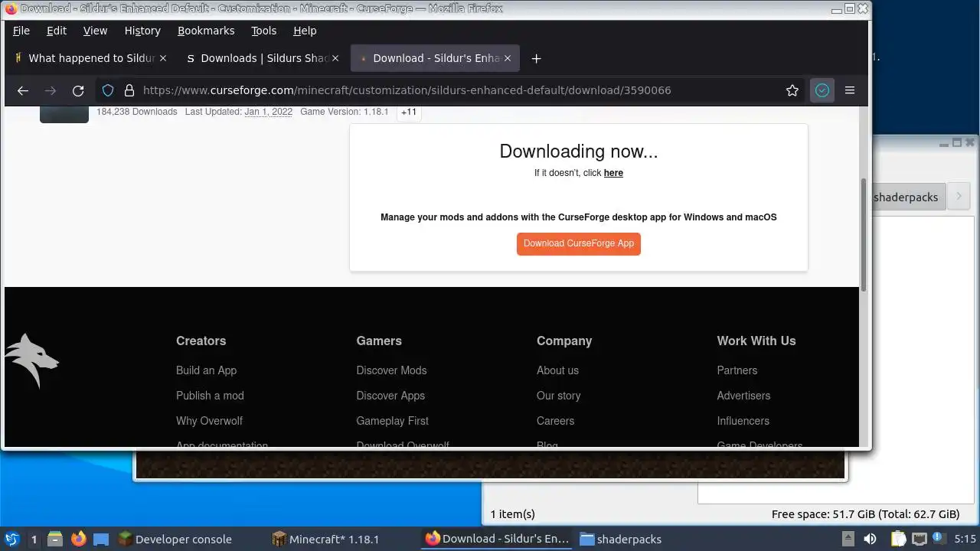Open the History menu
The height and width of the screenshot is (551, 980).
[x=142, y=31]
